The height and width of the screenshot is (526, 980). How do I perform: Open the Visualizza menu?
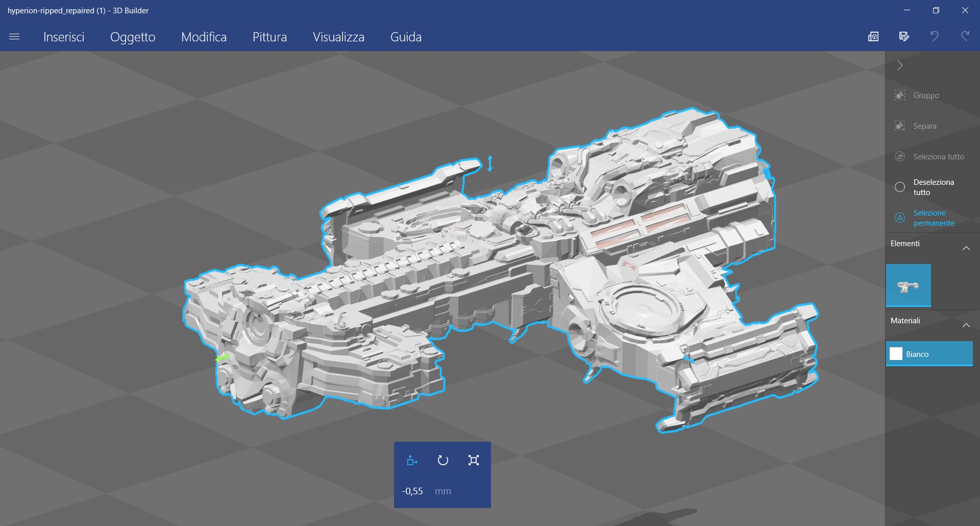tap(338, 37)
